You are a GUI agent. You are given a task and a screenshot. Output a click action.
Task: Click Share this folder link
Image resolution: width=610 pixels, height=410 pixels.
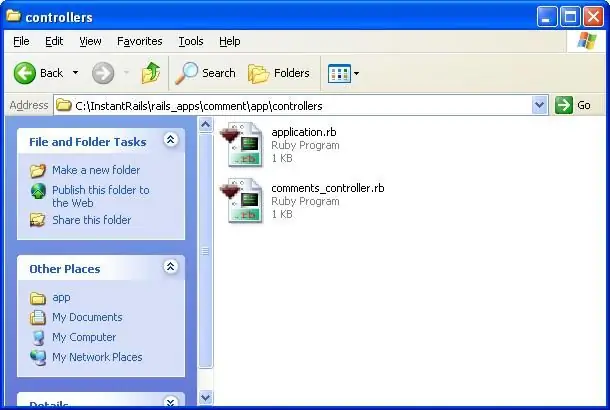(x=92, y=220)
